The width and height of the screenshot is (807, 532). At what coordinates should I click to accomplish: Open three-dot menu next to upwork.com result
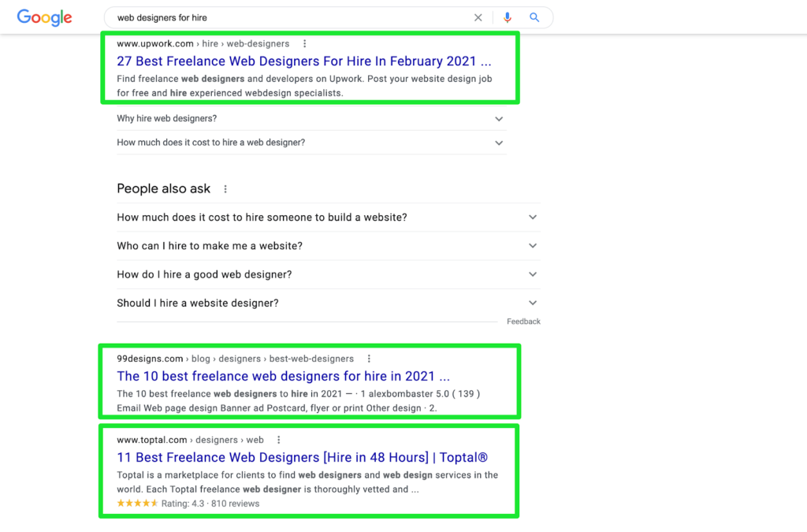pyautogui.click(x=305, y=44)
